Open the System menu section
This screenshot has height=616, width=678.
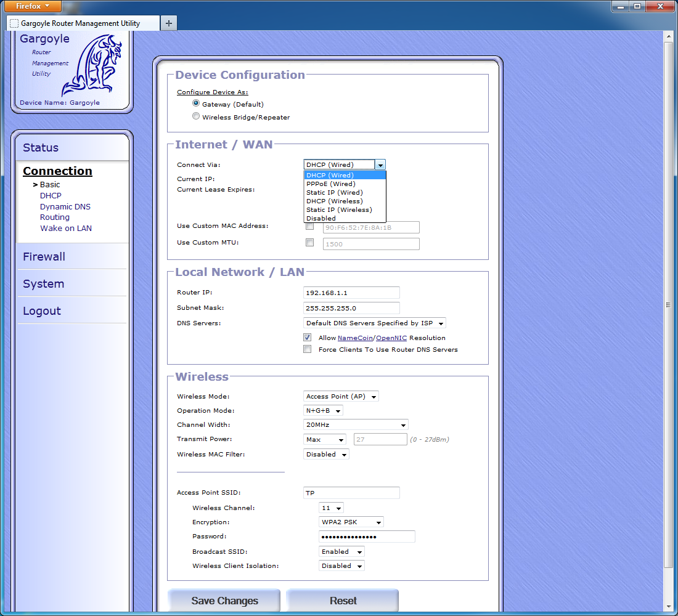pos(43,284)
